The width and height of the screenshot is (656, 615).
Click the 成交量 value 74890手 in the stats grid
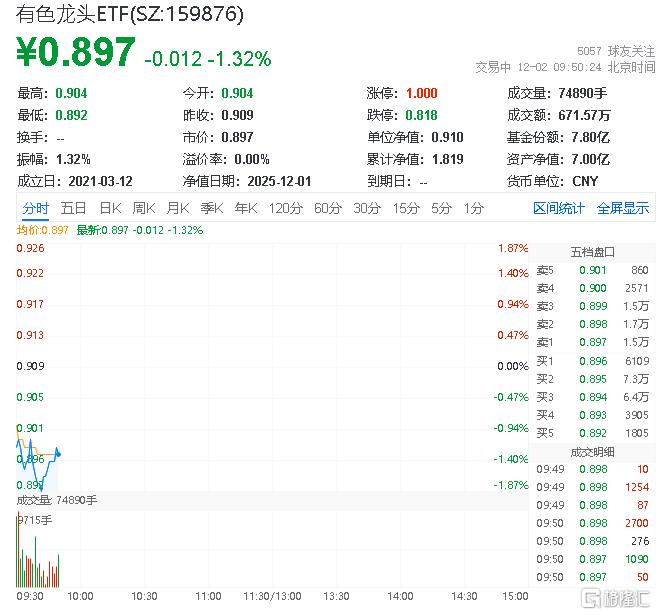(582, 93)
